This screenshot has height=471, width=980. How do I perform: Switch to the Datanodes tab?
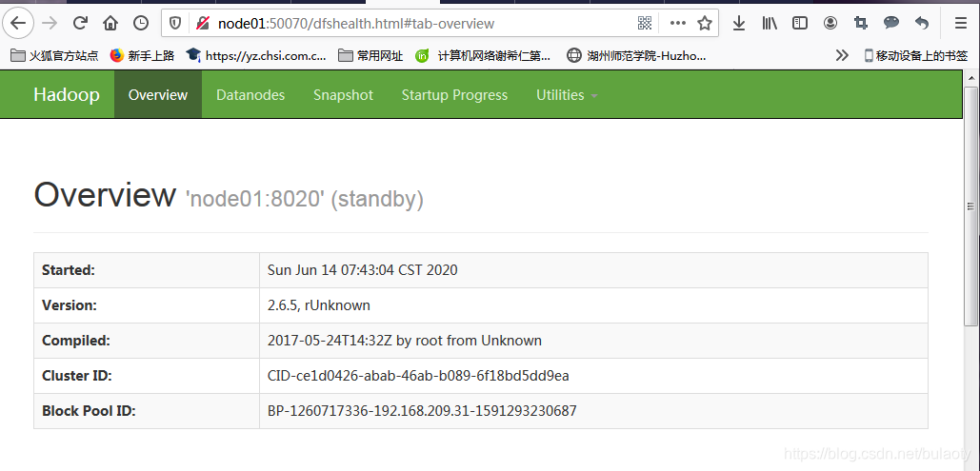[x=250, y=95]
